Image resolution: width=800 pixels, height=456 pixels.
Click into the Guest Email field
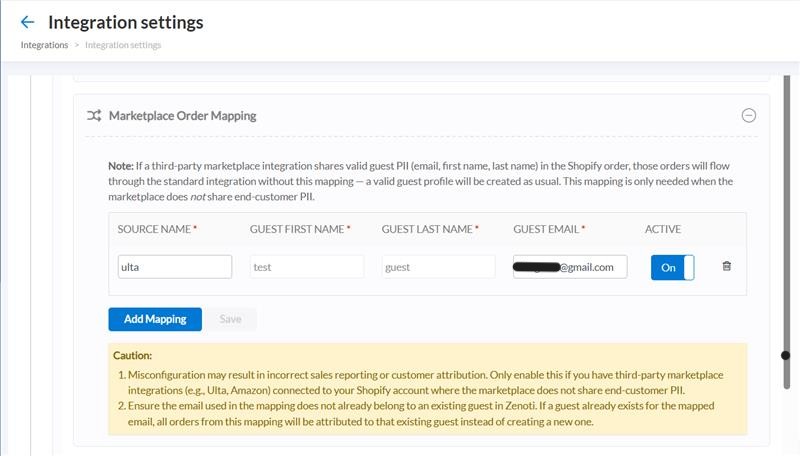click(570, 267)
